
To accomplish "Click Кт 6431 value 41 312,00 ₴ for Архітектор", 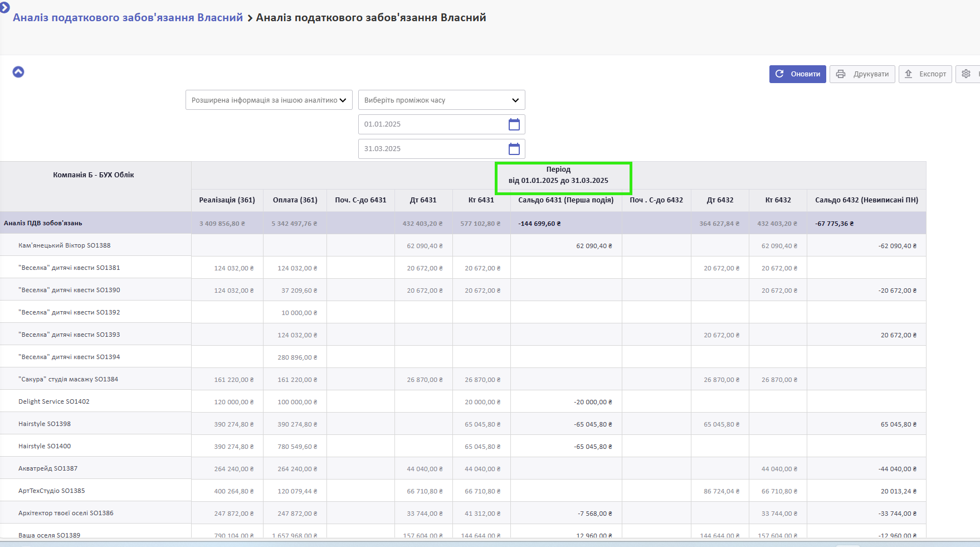I will click(x=482, y=514).
